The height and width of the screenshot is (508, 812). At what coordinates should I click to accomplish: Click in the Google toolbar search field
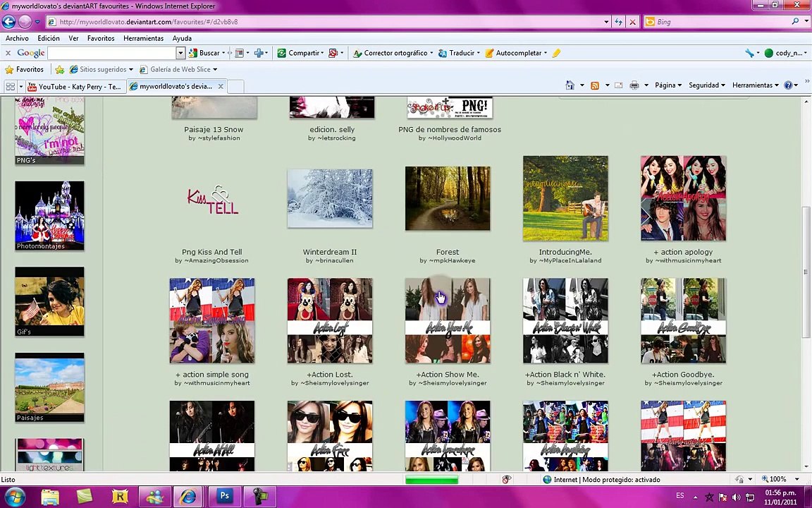click(x=111, y=53)
